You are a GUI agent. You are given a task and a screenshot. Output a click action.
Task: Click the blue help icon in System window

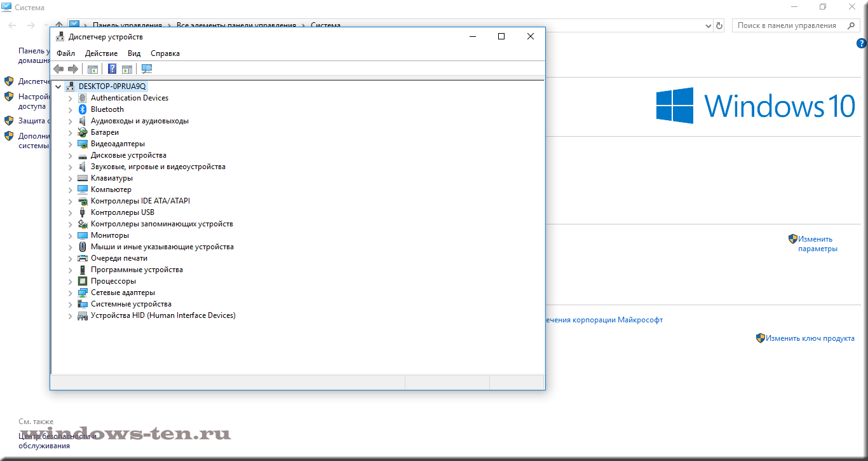[862, 44]
